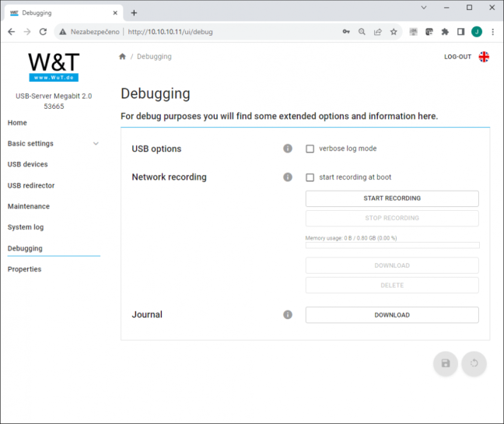Toggle the browser side panel icon
504x424 pixels.
point(461,31)
